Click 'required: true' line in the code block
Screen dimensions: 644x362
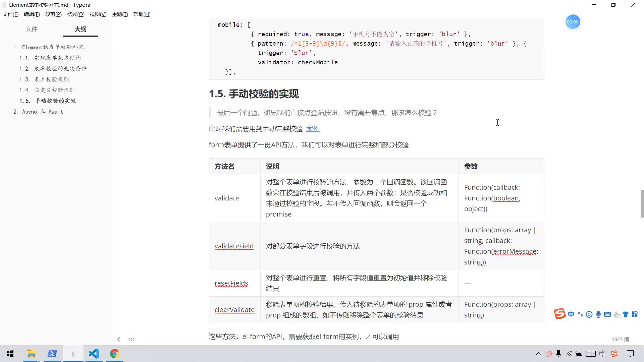(361, 34)
